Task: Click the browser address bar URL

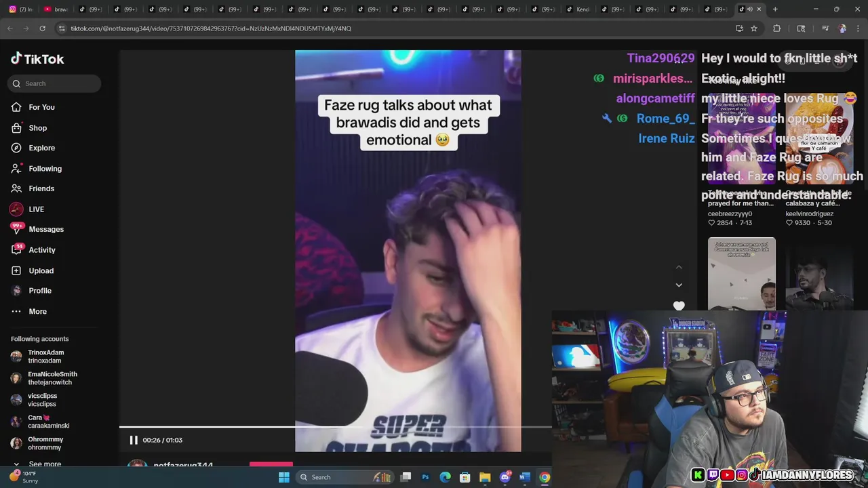Action: [x=211, y=28]
